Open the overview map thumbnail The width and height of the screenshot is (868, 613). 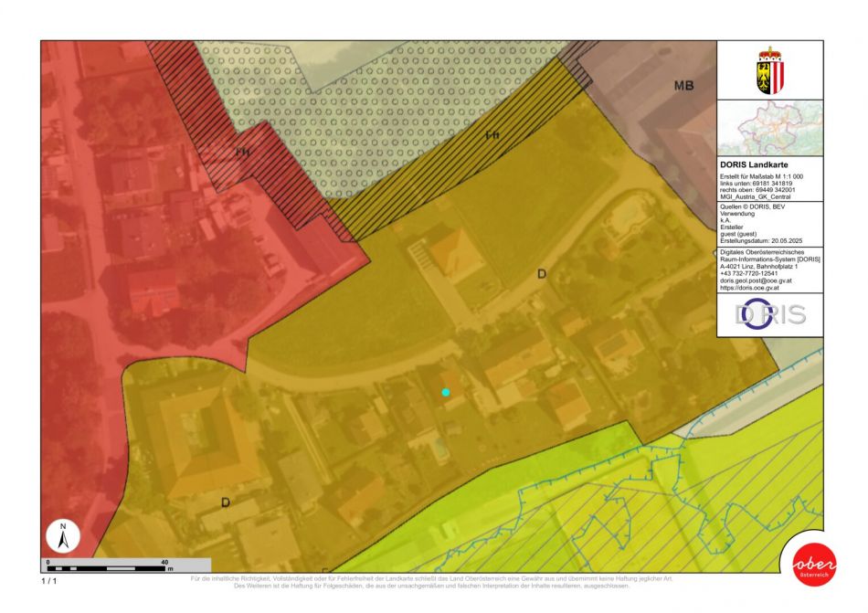point(770,128)
